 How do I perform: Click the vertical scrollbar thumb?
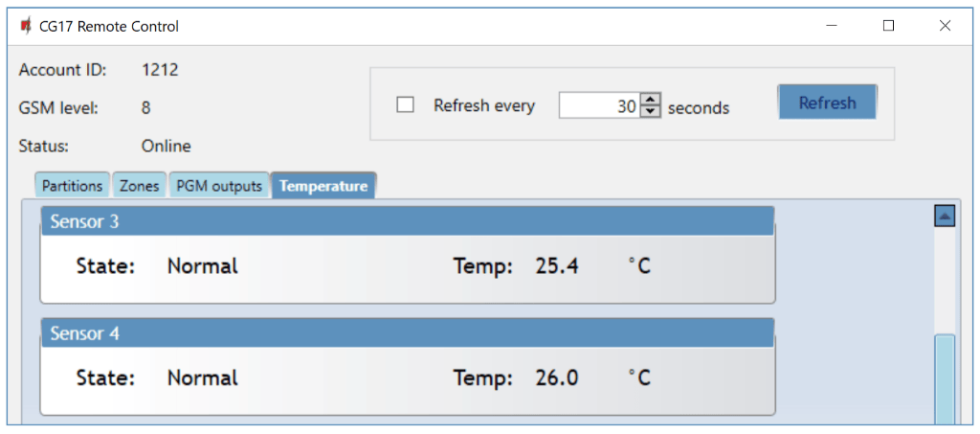point(945,378)
